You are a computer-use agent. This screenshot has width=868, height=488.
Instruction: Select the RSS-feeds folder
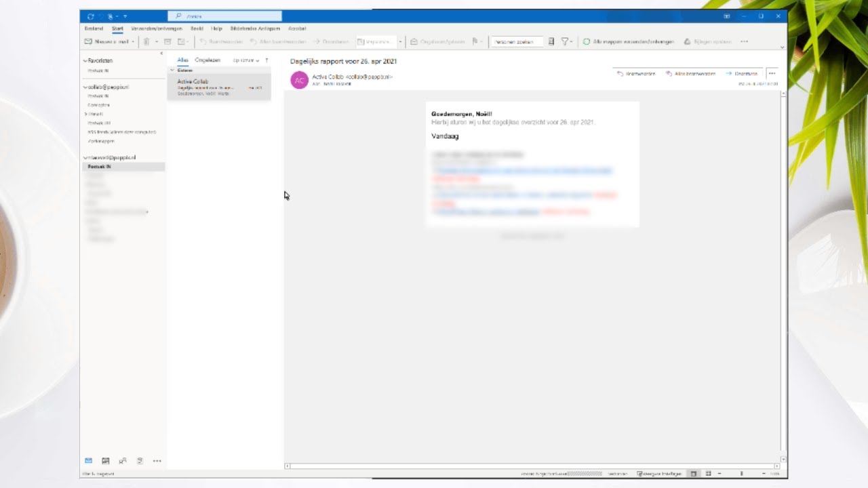(122, 131)
